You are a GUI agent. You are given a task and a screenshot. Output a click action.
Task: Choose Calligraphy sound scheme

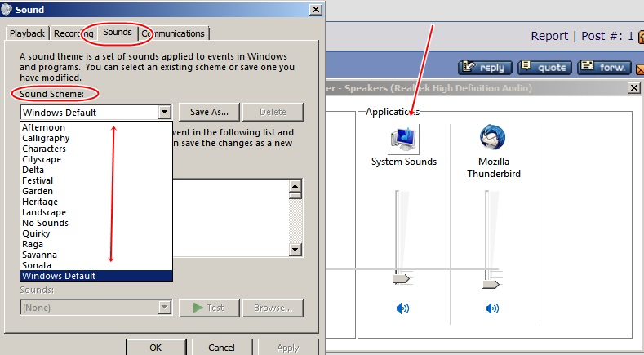pyautogui.click(x=96, y=138)
